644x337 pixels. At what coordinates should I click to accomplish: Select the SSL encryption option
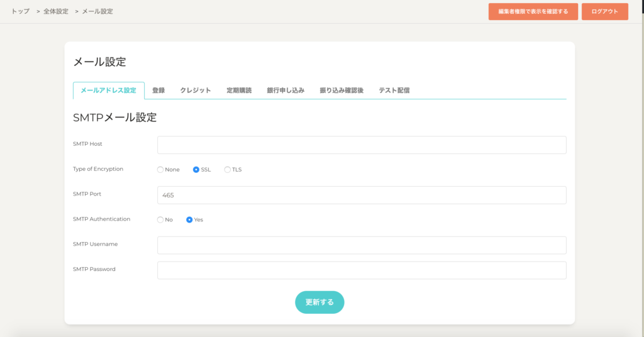click(196, 170)
